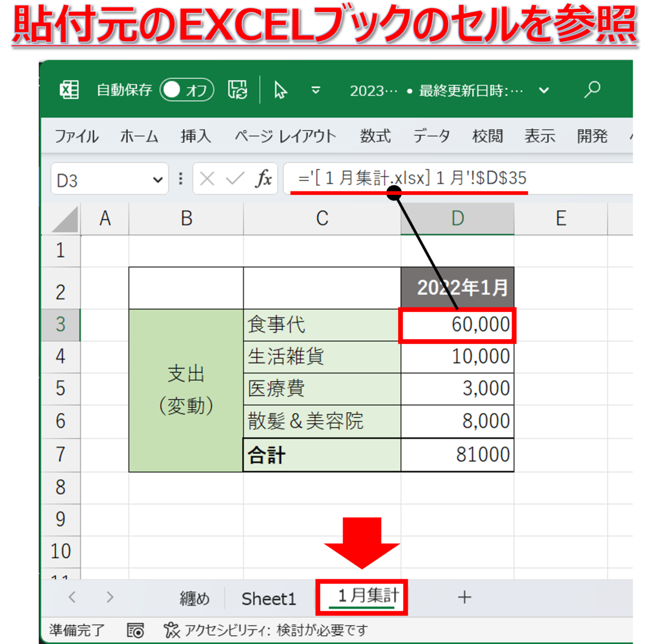
Task: Click the formula bar confirm checkmark icon
Action: (235, 179)
